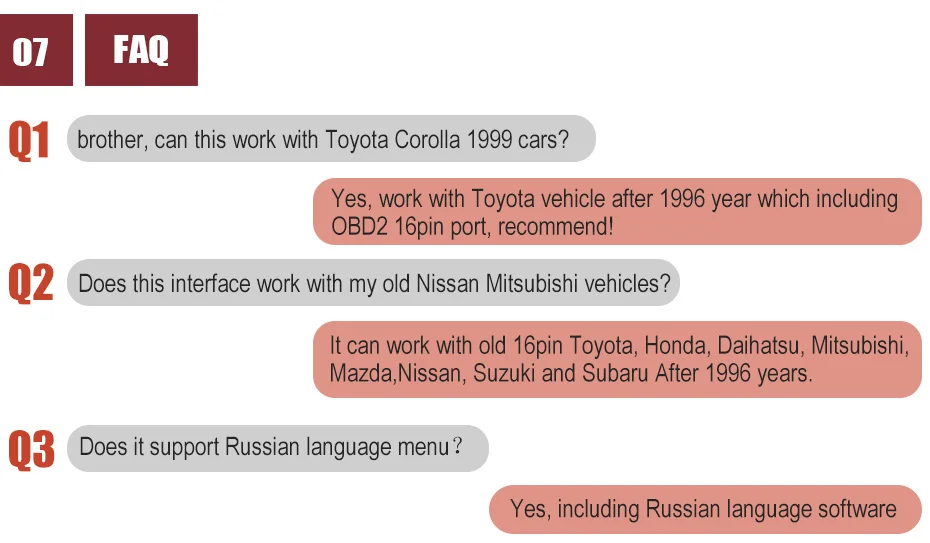Select the Russian language software answer
The width and height of the screenshot is (930, 543).
(705, 509)
